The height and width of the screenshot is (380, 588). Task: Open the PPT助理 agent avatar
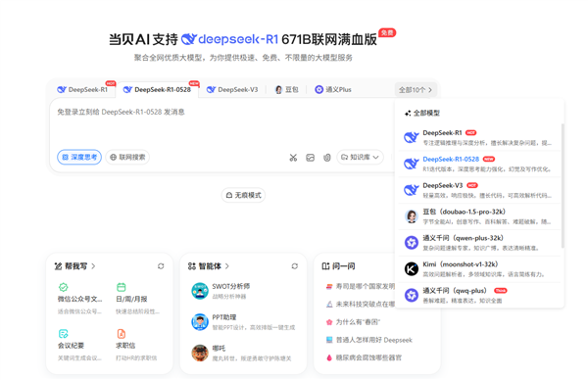point(200,322)
